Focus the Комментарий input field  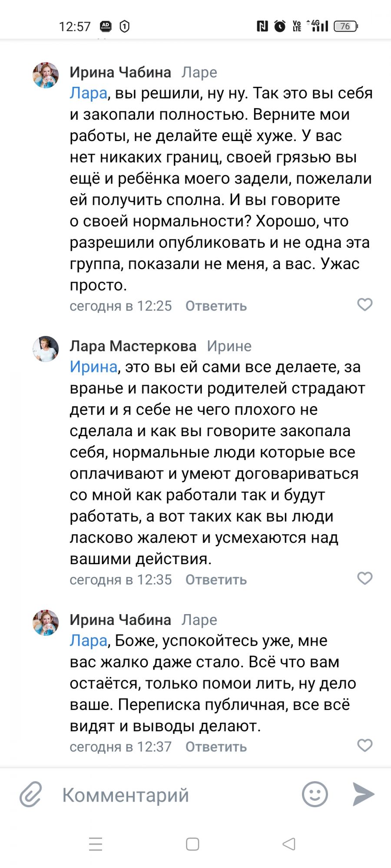174,795
